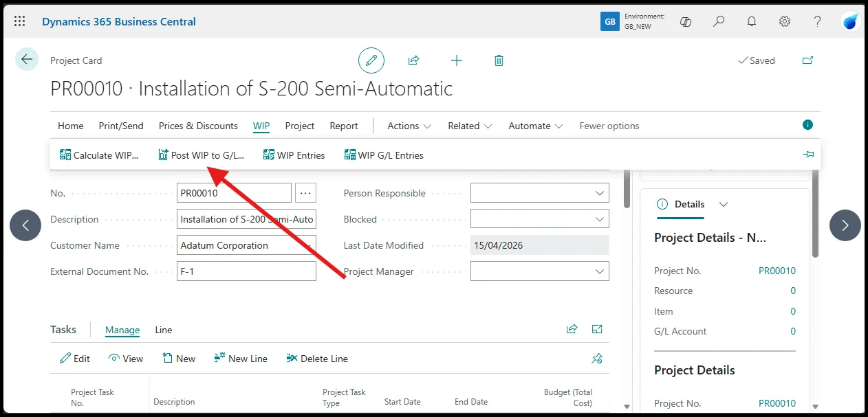Open the user account avatar
Viewport: 868px width, 417px height.
click(x=851, y=21)
